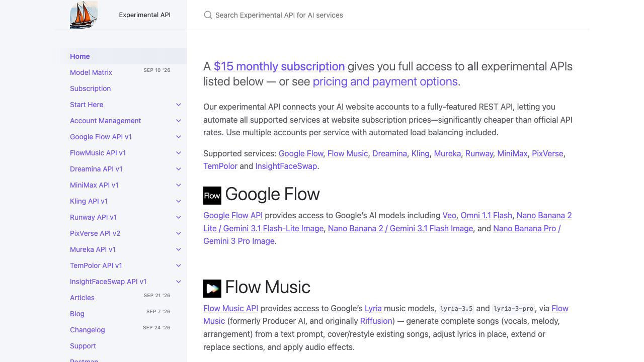Click the black Flow logo beside Google Flow

[212, 196]
